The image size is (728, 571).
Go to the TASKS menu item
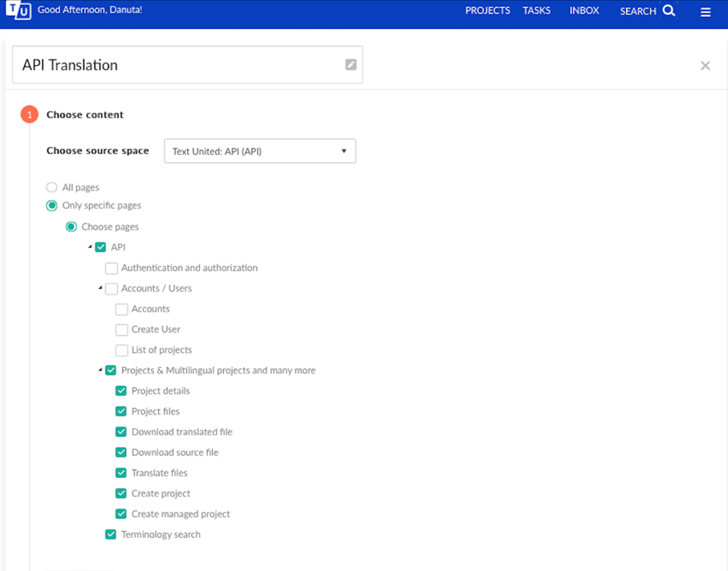536,10
